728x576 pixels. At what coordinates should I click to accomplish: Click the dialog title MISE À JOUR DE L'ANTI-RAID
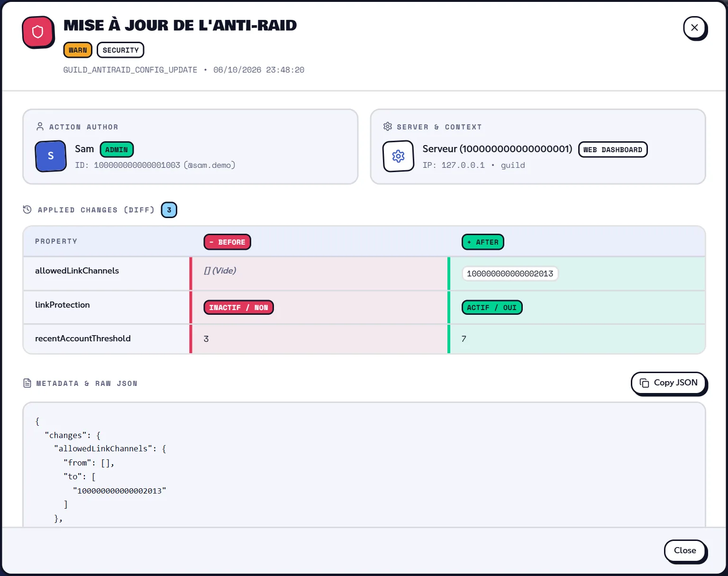coord(180,25)
